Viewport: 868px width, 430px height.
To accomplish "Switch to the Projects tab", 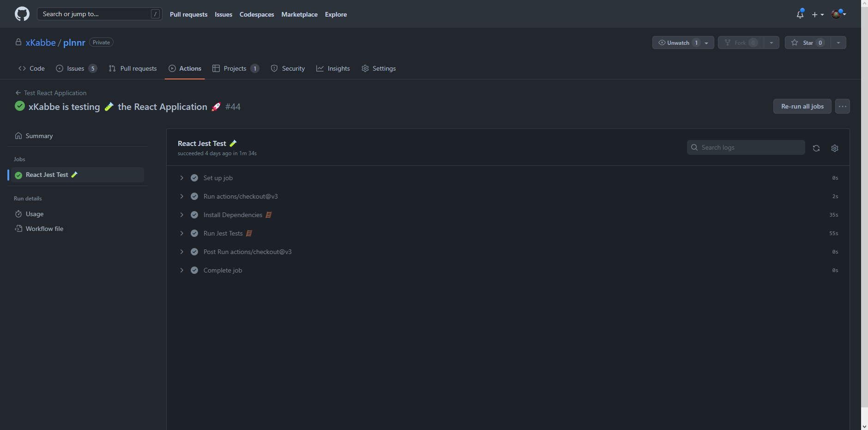I will (235, 68).
